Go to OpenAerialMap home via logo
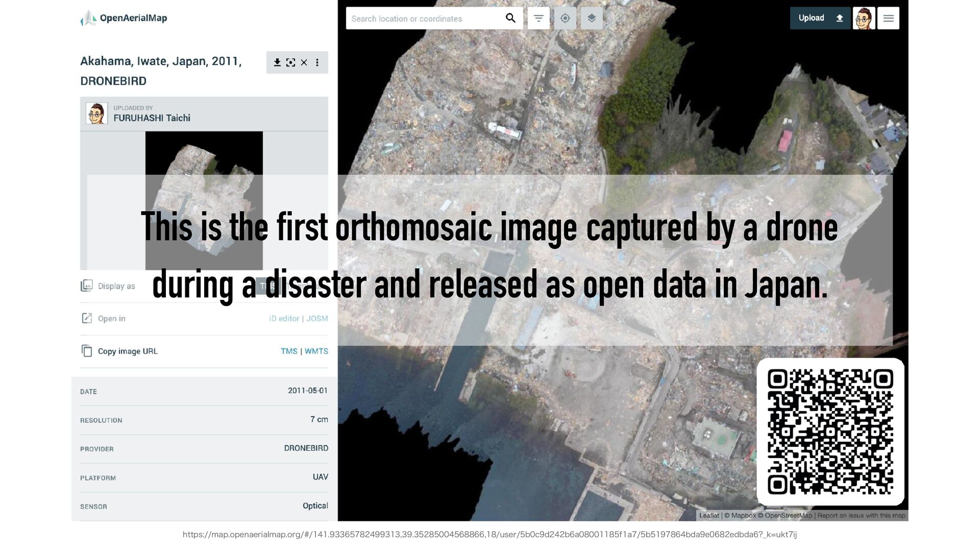Viewport: 980px width, 551px height. (x=124, y=18)
